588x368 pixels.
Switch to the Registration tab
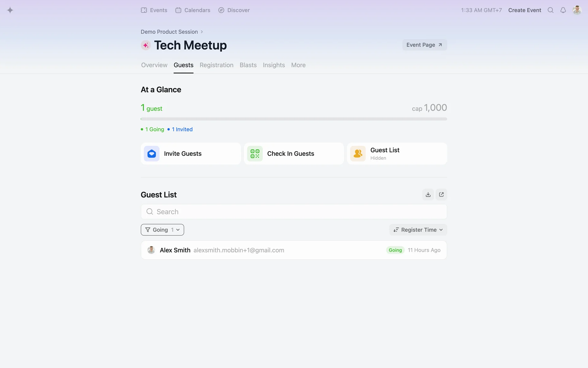tap(217, 65)
